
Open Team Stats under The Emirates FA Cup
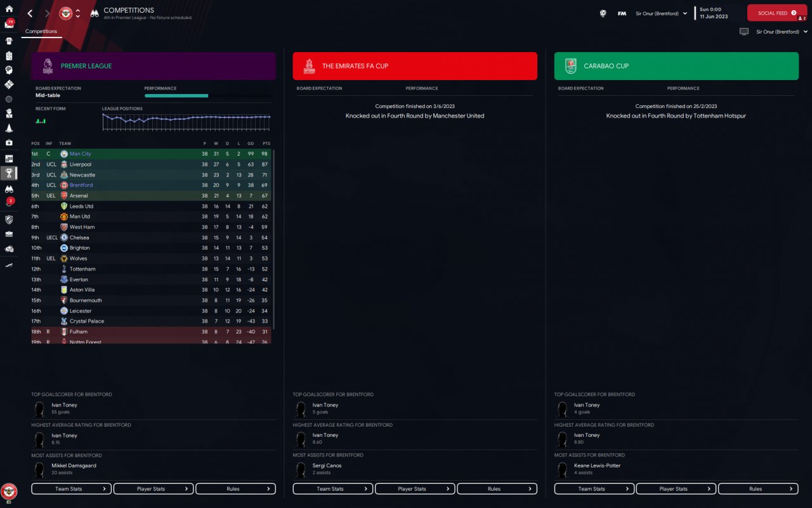[x=333, y=489]
